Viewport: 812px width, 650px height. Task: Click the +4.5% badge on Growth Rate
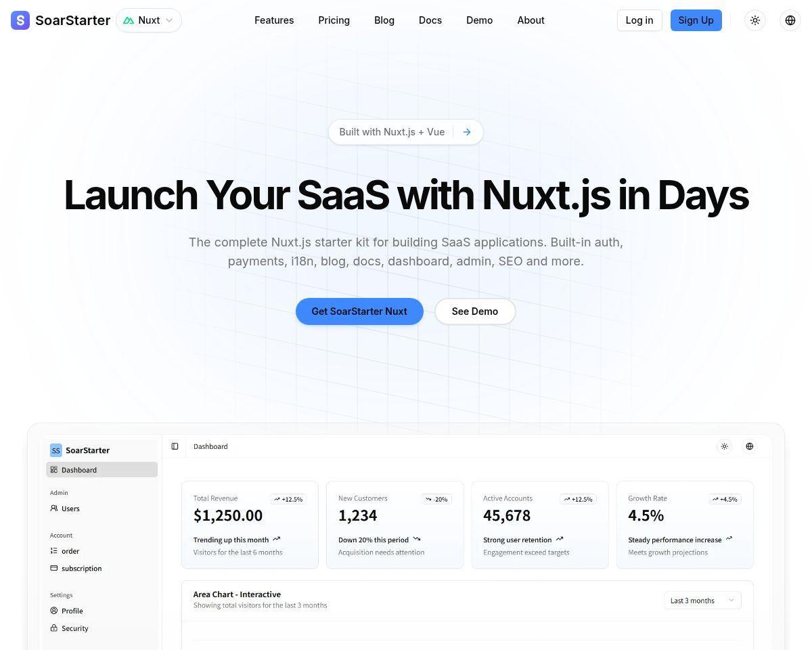(725, 499)
